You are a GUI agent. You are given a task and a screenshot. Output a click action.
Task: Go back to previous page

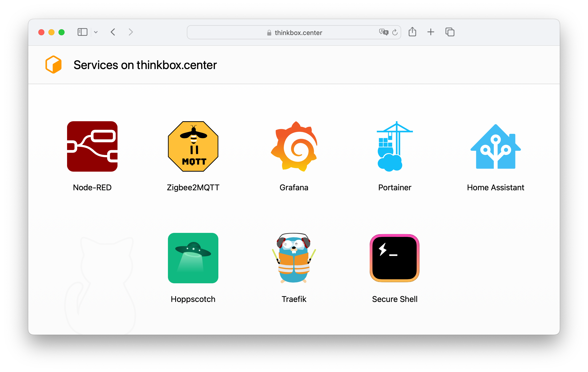[x=113, y=32]
